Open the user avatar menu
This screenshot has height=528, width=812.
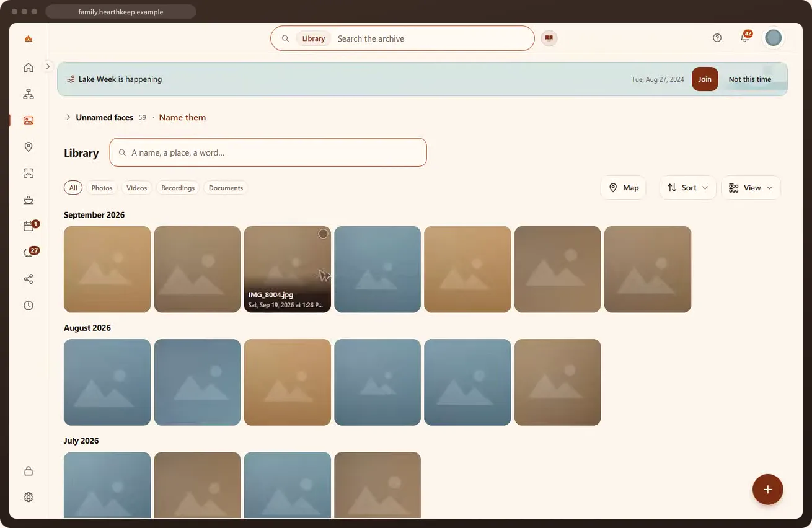[x=773, y=38]
